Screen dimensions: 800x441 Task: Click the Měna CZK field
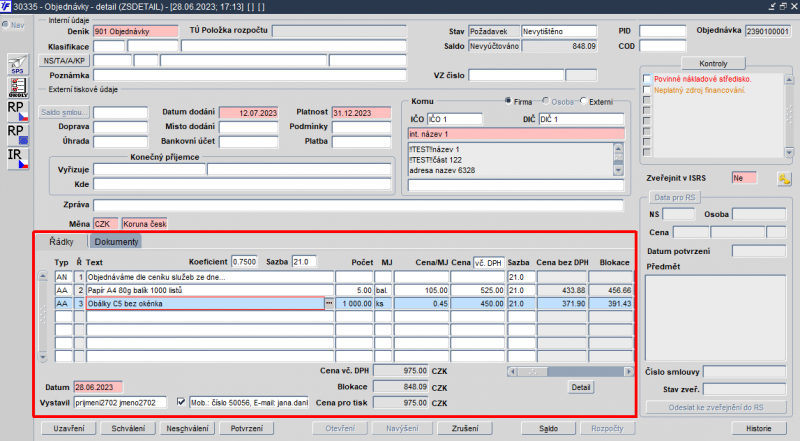pos(106,224)
